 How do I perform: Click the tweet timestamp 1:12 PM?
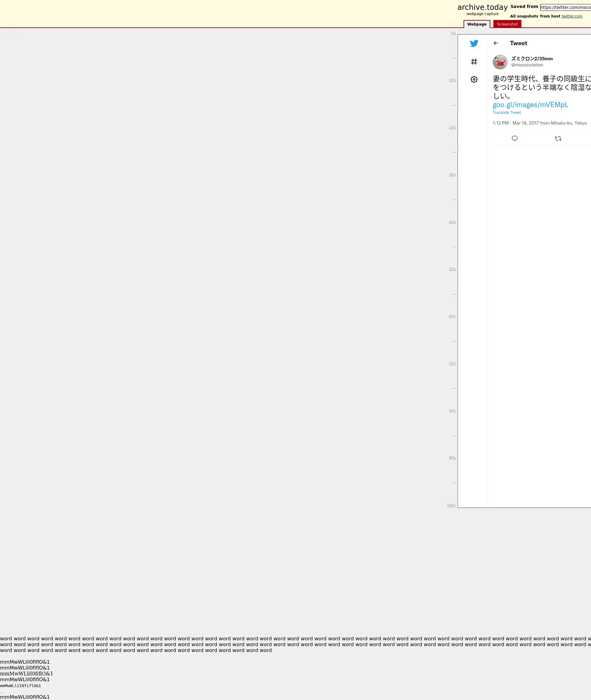500,123
